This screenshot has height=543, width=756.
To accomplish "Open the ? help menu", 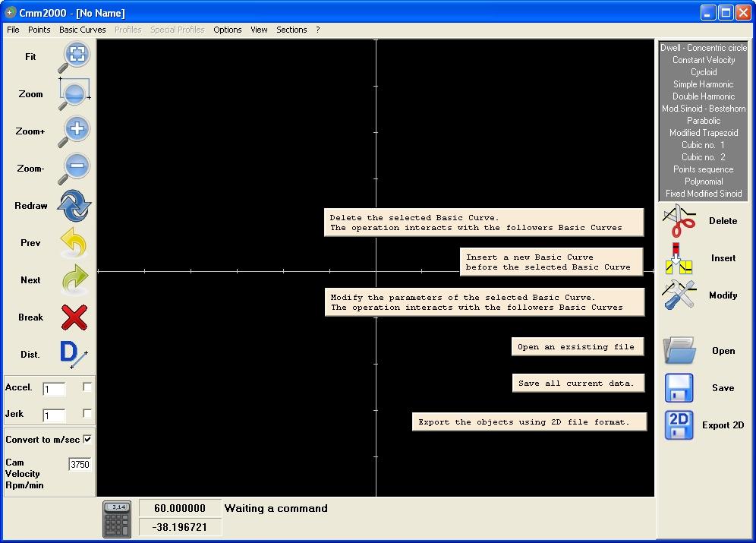I will pyautogui.click(x=318, y=30).
